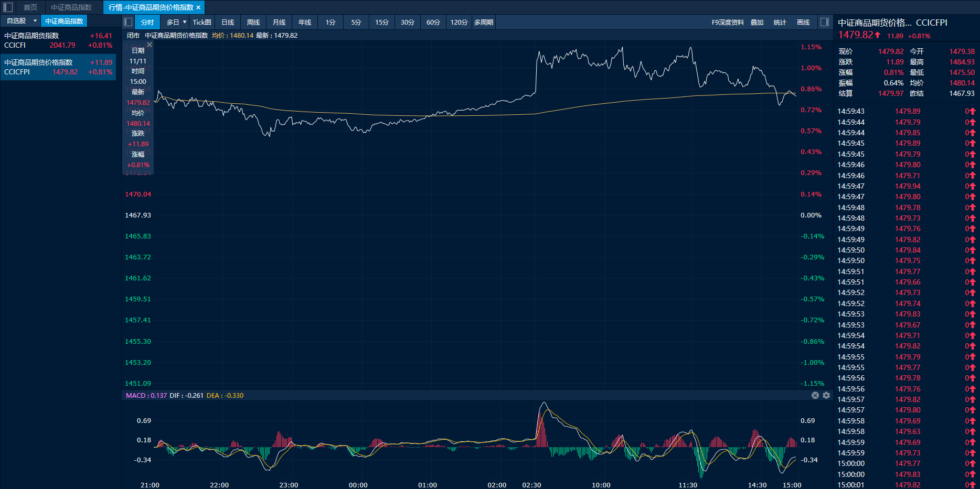The image size is (980, 489).
Task: Open the 多日 dropdown arrow
Action: 185,22
